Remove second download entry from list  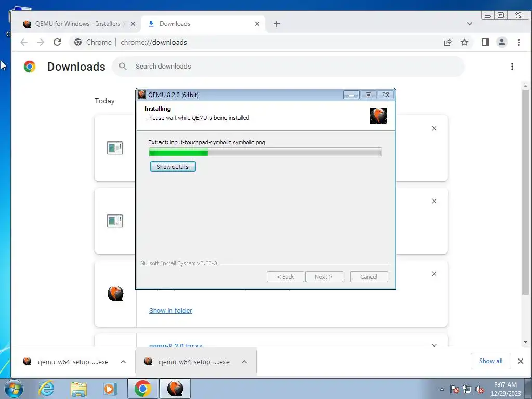[x=434, y=201]
